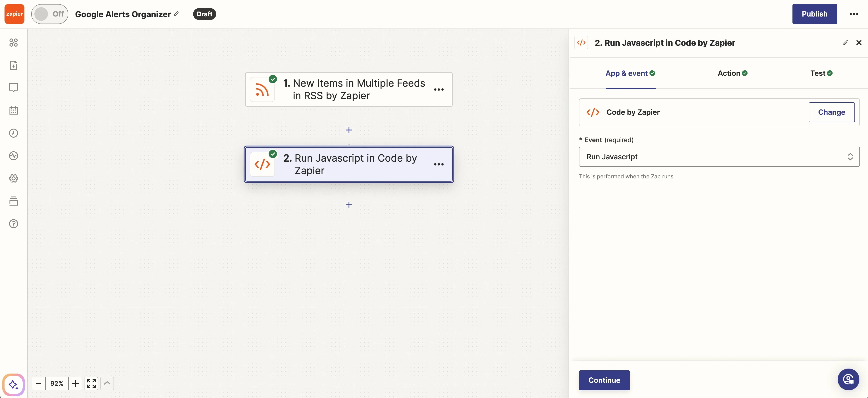Click the help question mark icon
868x398 pixels.
click(14, 224)
